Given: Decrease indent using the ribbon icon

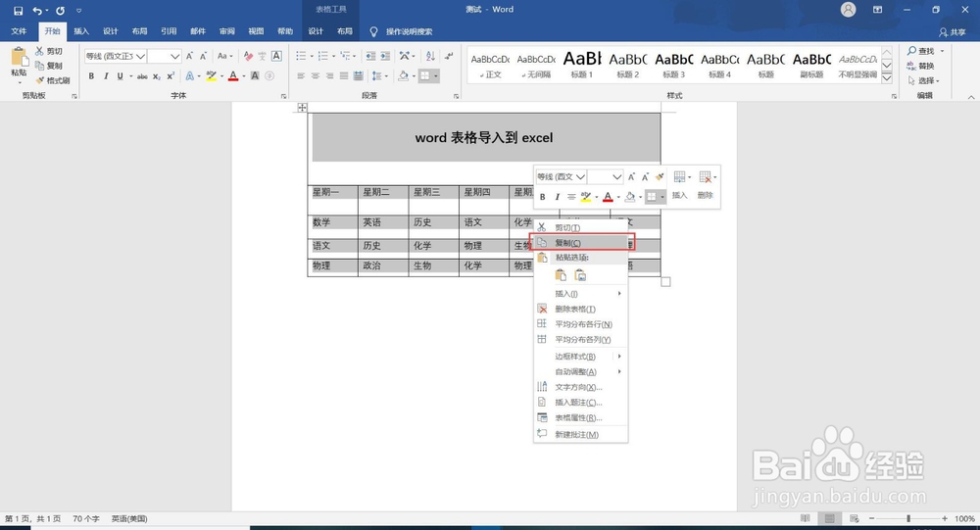Looking at the screenshot, I should [x=370, y=56].
